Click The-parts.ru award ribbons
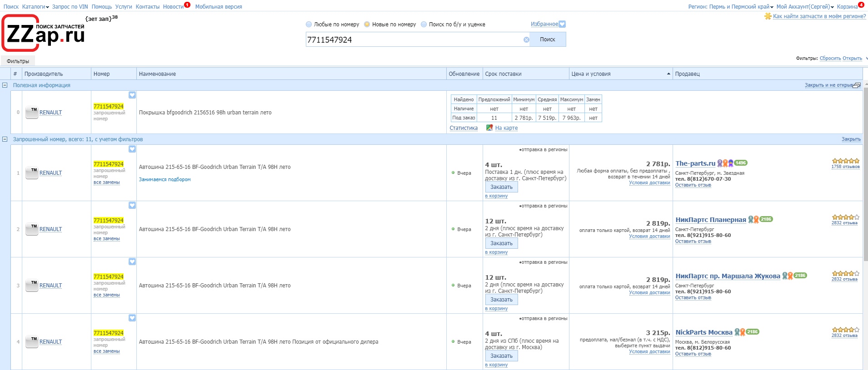 [x=725, y=163]
